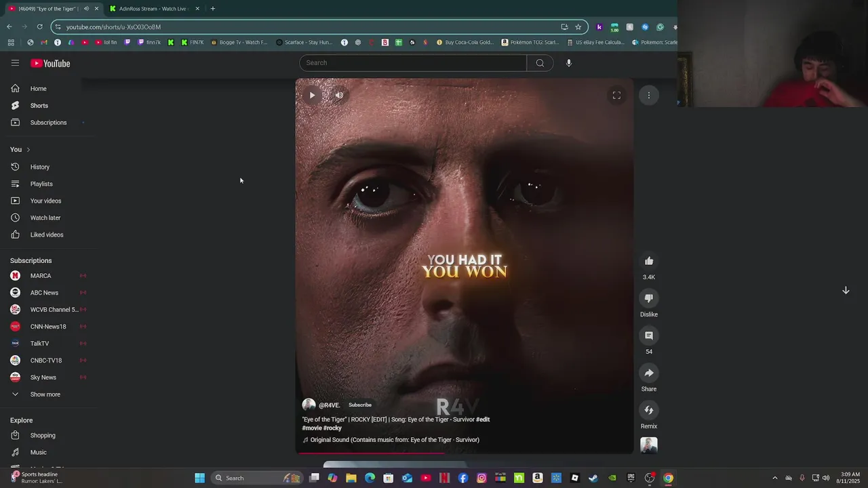
Task: Open the Windows Start menu
Action: pos(199,478)
